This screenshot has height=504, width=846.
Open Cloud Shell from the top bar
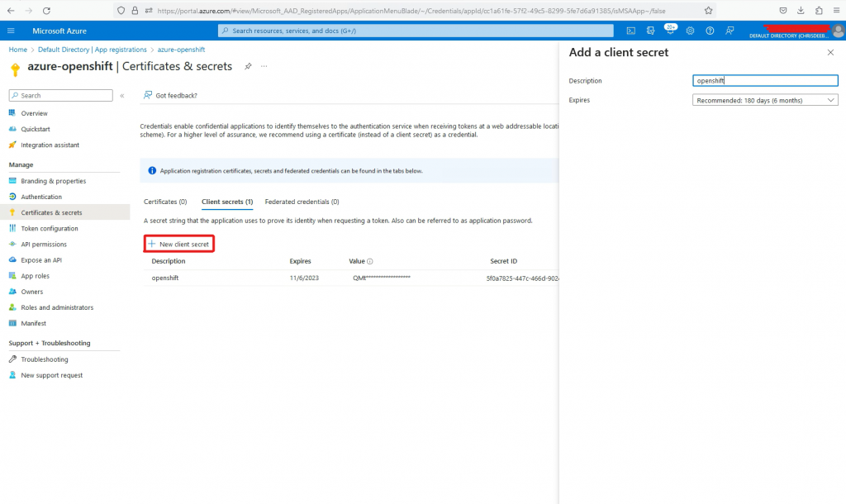(x=630, y=31)
